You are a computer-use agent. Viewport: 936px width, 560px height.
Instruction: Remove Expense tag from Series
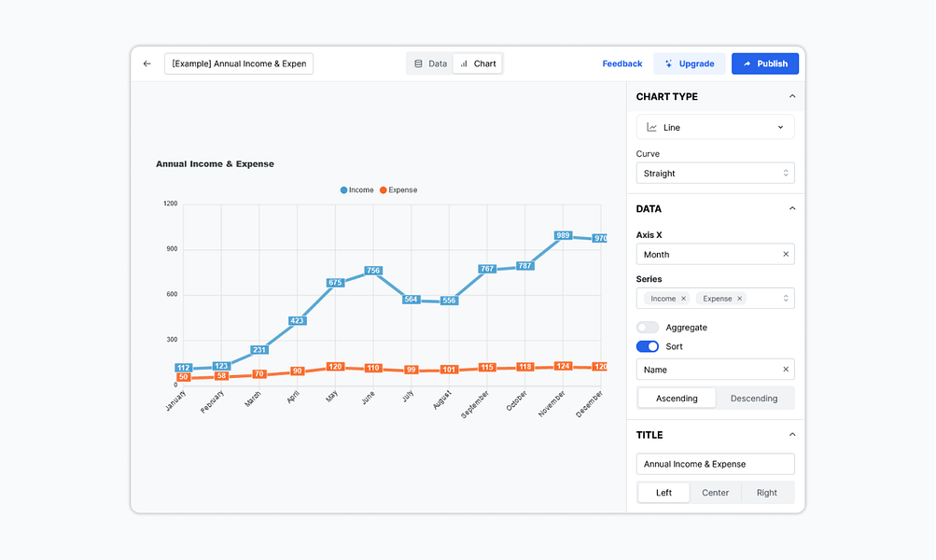coord(740,299)
